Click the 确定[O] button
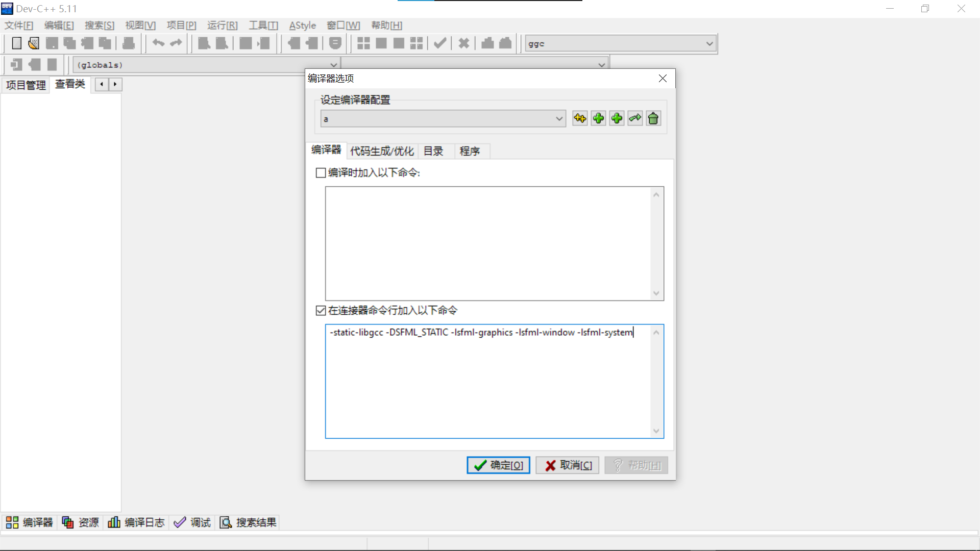This screenshot has width=980, height=551. pos(498,465)
